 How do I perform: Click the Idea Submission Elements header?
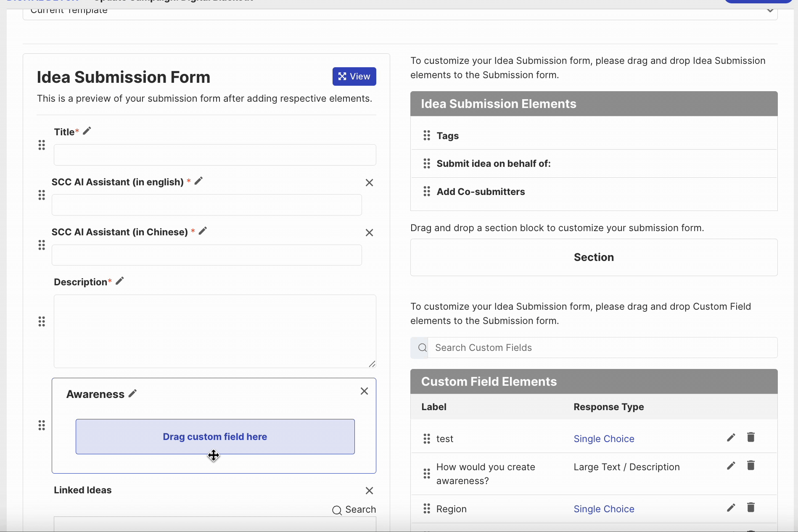coord(594,104)
